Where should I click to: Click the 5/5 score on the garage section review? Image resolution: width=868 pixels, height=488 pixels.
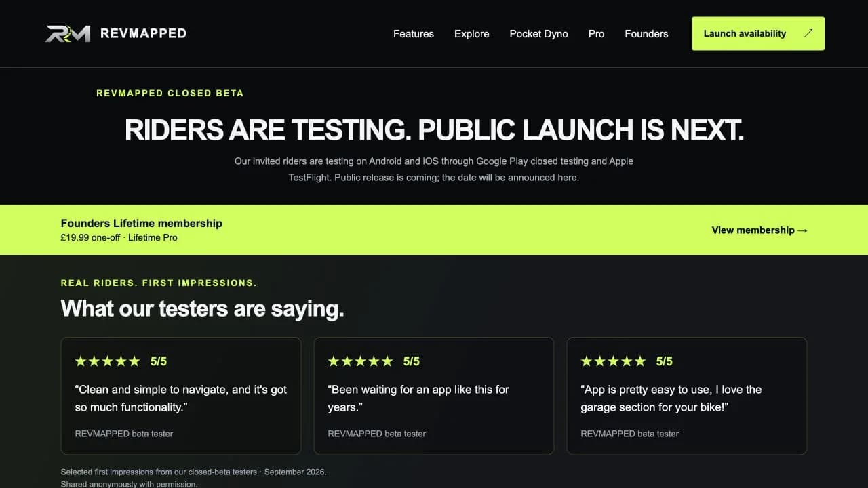click(x=665, y=361)
